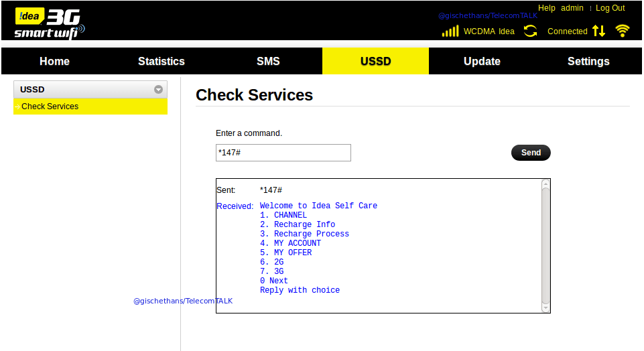Open the Home tab
Screen dimensions: 644x351
(55, 61)
